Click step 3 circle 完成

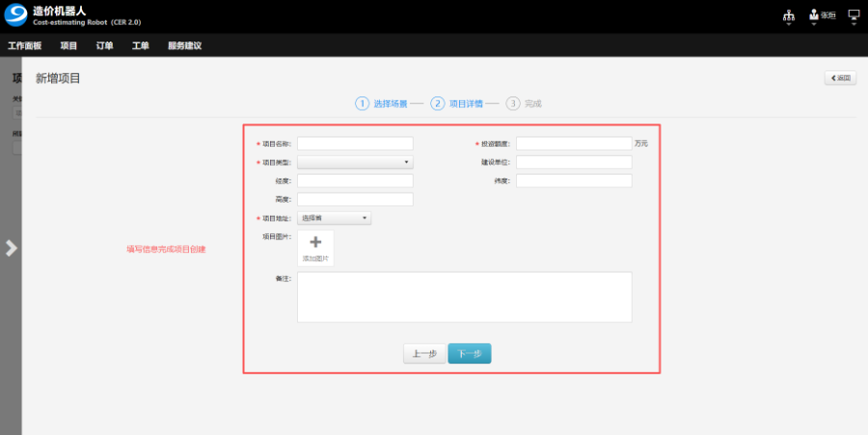513,103
